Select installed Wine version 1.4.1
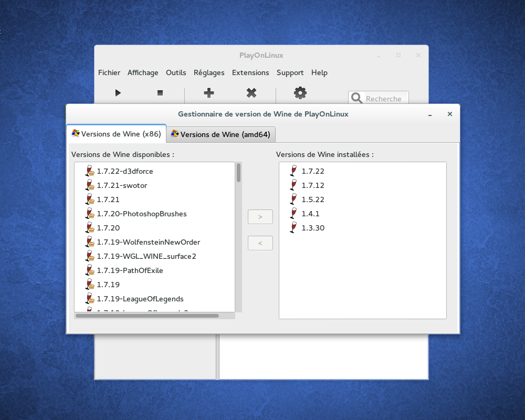Viewport: 525px width, 420px height. 363,214
